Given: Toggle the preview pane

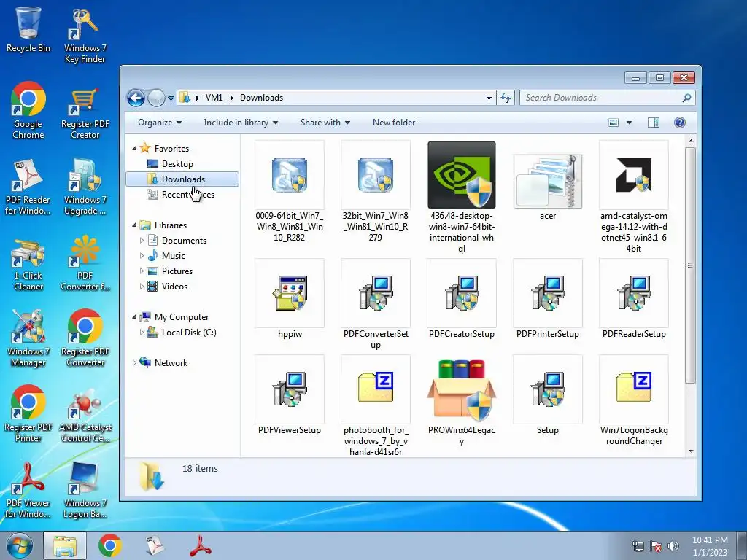Looking at the screenshot, I should point(654,122).
